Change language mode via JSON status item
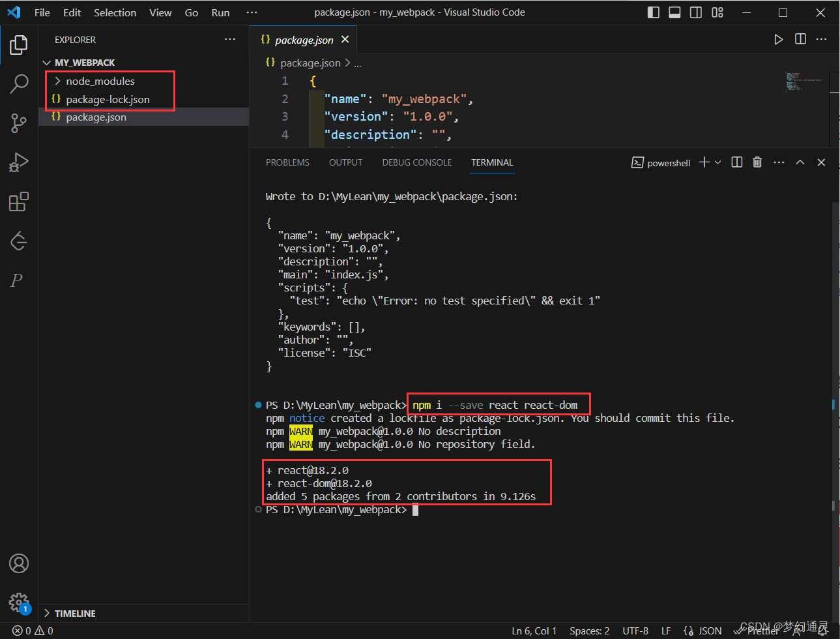This screenshot has width=840, height=639. (x=702, y=631)
